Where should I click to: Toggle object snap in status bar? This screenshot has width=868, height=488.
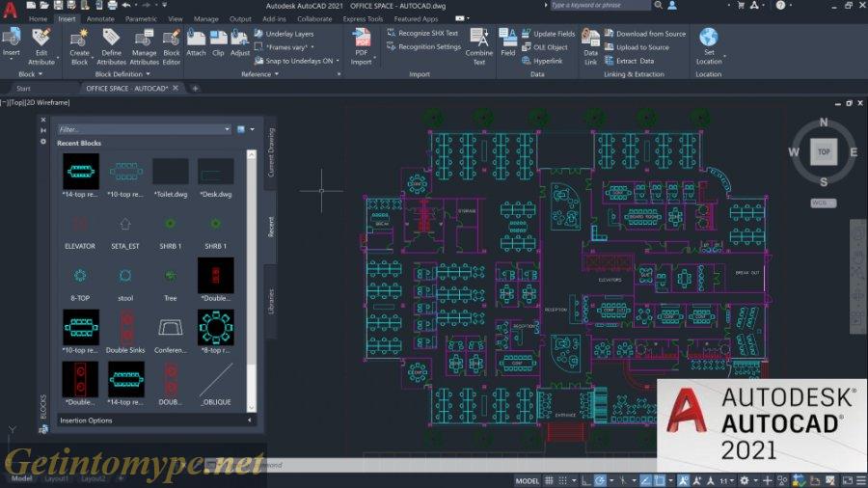click(660, 480)
